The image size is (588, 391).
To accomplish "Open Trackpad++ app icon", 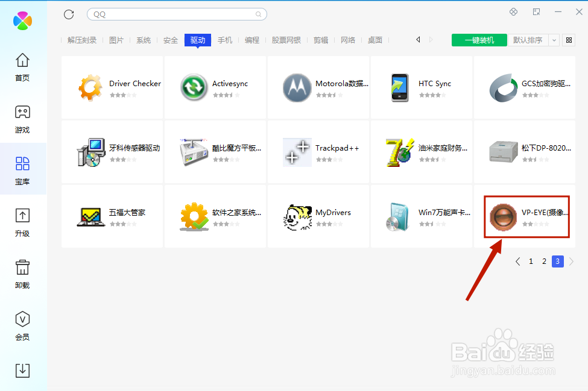I will (x=297, y=152).
